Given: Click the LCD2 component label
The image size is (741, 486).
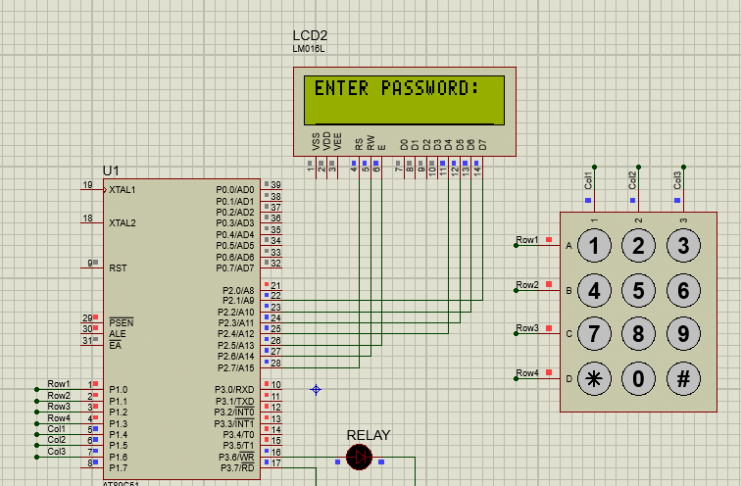Looking at the screenshot, I should click(x=310, y=35).
